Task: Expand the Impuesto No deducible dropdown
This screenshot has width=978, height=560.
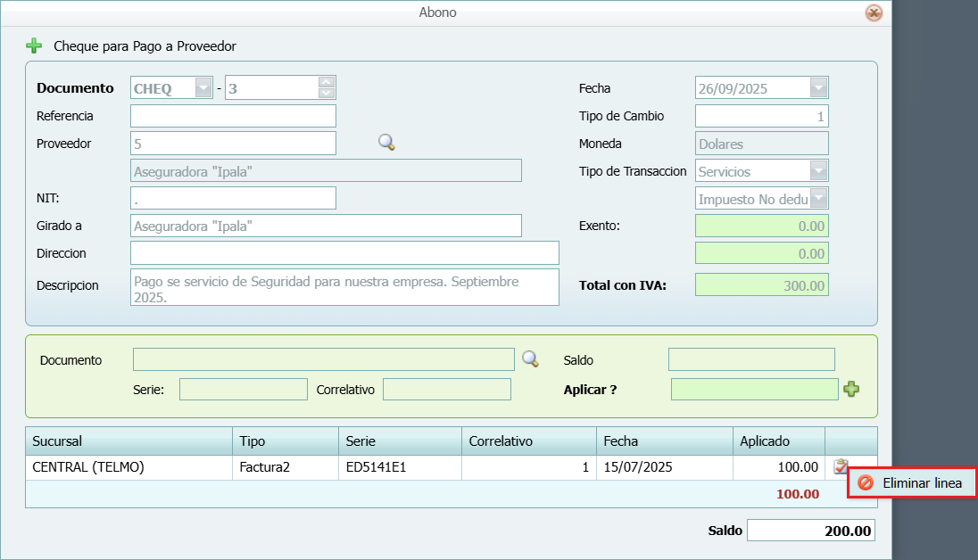Action: [x=818, y=199]
